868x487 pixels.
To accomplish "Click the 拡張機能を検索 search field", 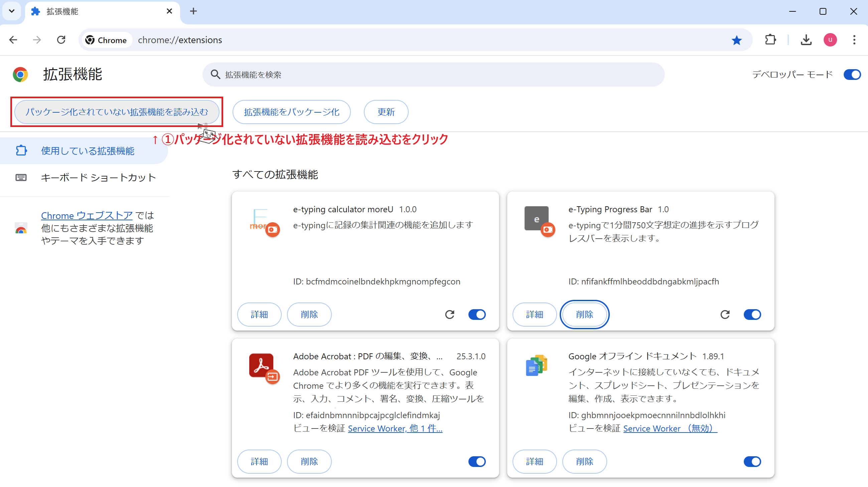I will tap(433, 75).
